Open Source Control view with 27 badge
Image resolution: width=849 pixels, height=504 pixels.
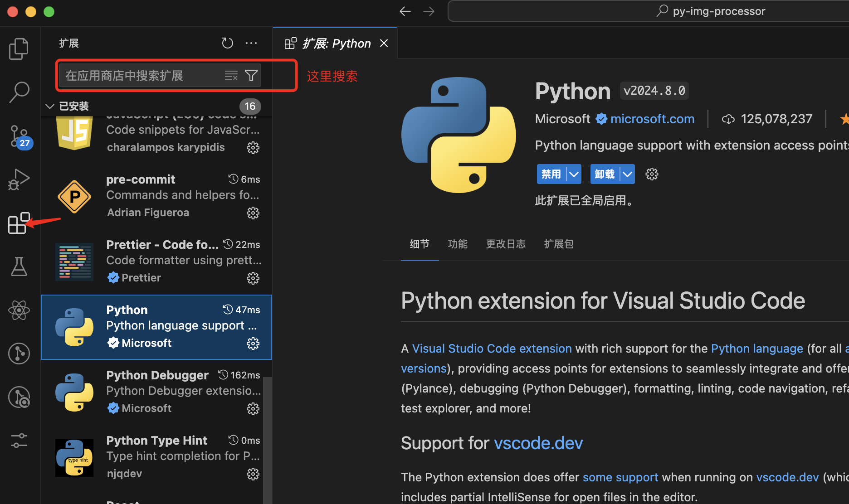[x=20, y=136]
